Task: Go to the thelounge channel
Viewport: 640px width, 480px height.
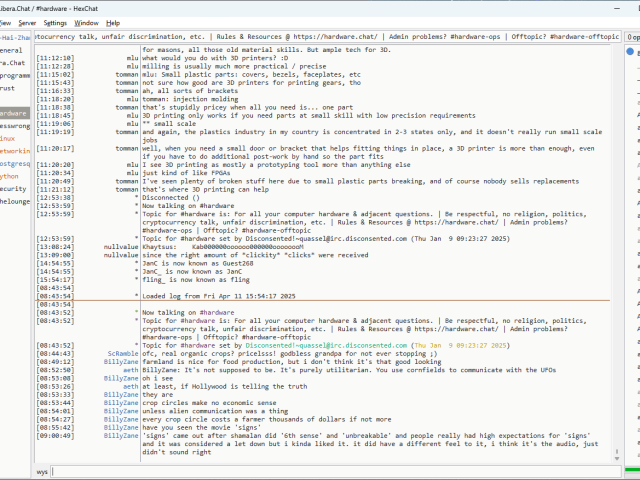Action: click(x=15, y=200)
